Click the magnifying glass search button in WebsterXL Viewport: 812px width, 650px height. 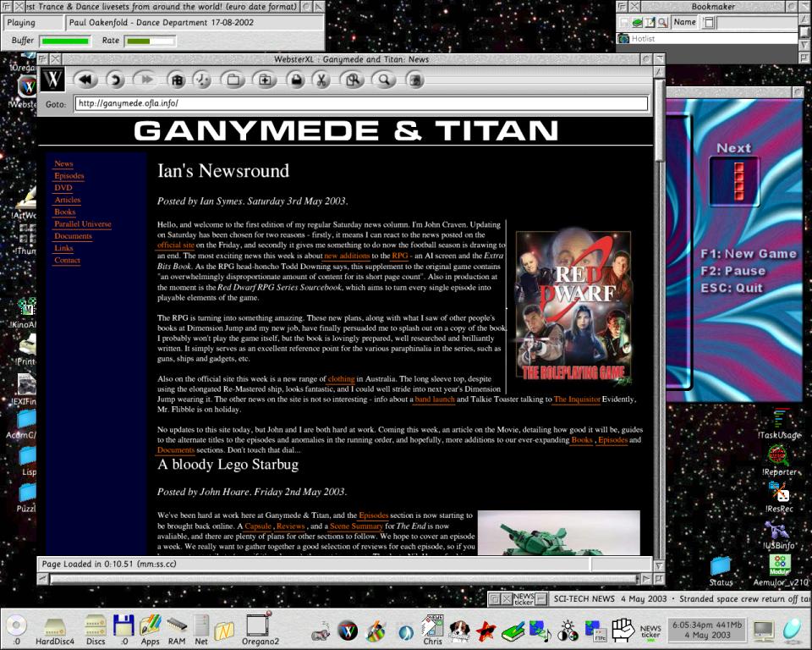point(384,80)
